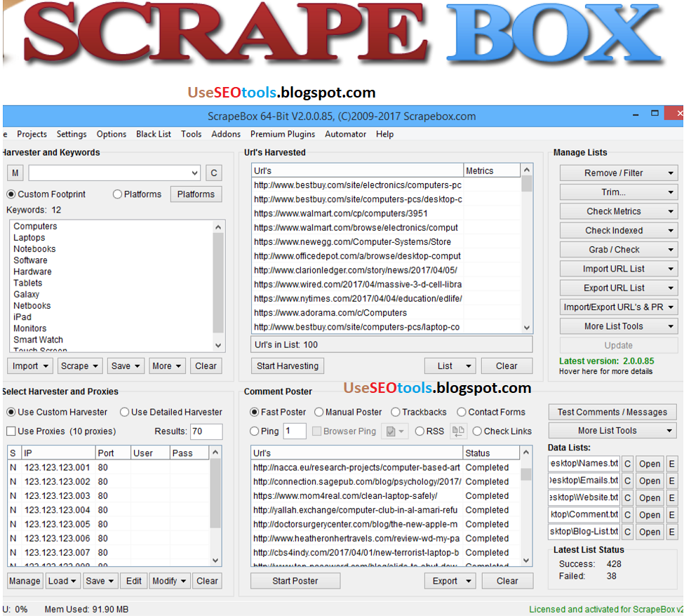Expand the Trim... dropdown

click(x=619, y=192)
